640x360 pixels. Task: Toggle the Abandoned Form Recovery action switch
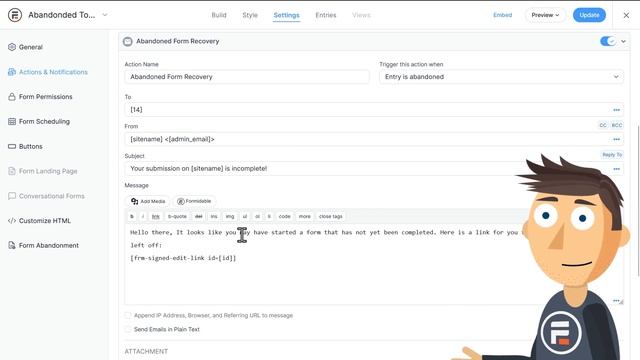click(x=608, y=41)
